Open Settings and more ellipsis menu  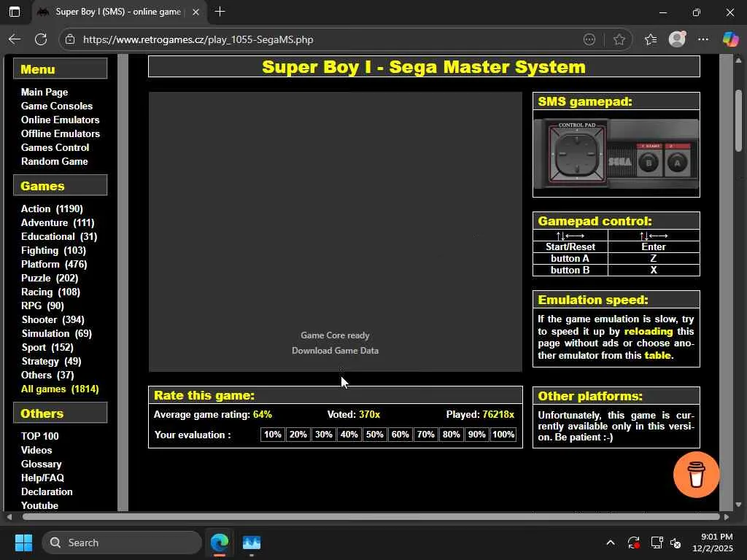coord(703,39)
